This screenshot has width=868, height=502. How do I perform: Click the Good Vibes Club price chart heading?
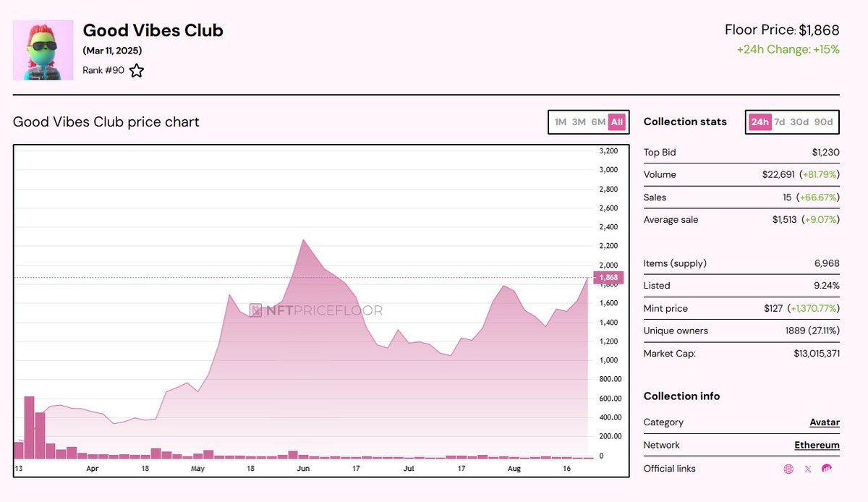106,122
